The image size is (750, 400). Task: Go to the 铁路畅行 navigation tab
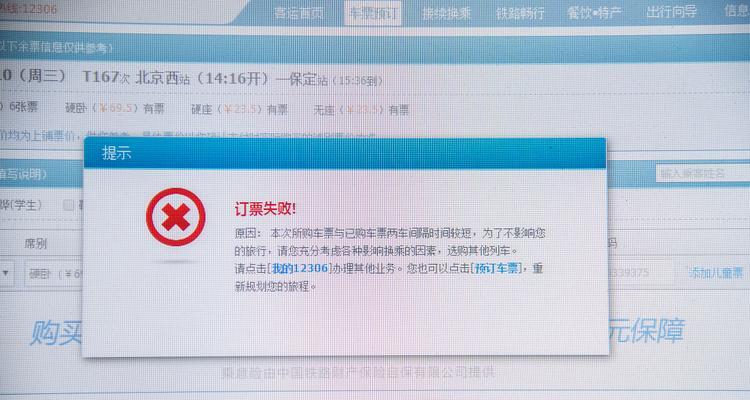point(520,13)
